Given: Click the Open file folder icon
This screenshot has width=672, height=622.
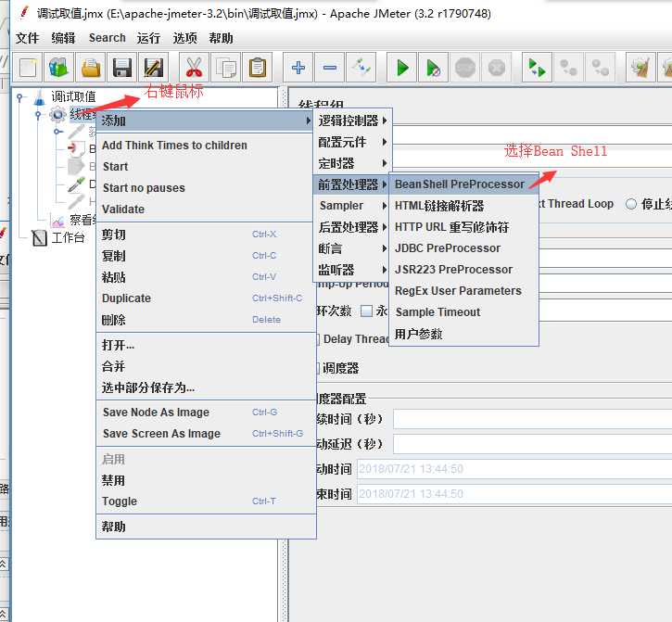Looking at the screenshot, I should pos(91,68).
